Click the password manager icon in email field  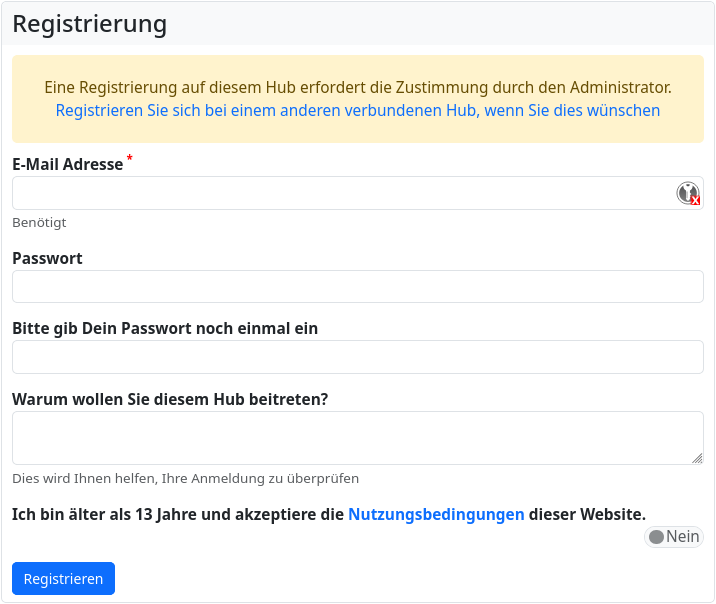pyautogui.click(x=688, y=193)
